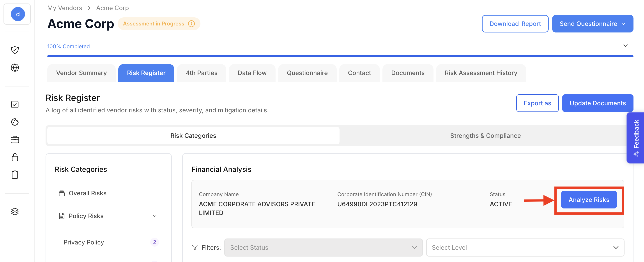This screenshot has height=262, width=644.
Task: Click the user avatar 'd' icon
Action: (x=18, y=14)
